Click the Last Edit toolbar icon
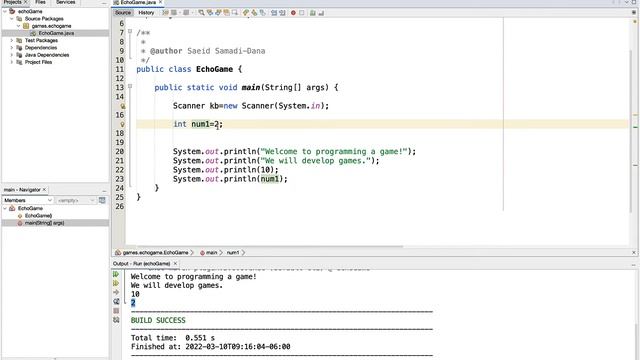640x360 pixels. tap(165, 13)
